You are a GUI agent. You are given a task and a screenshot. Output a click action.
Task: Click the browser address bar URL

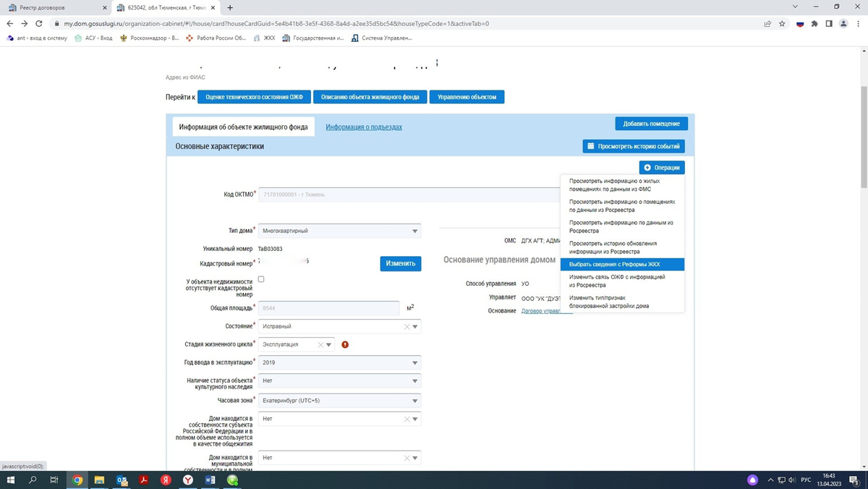click(276, 23)
